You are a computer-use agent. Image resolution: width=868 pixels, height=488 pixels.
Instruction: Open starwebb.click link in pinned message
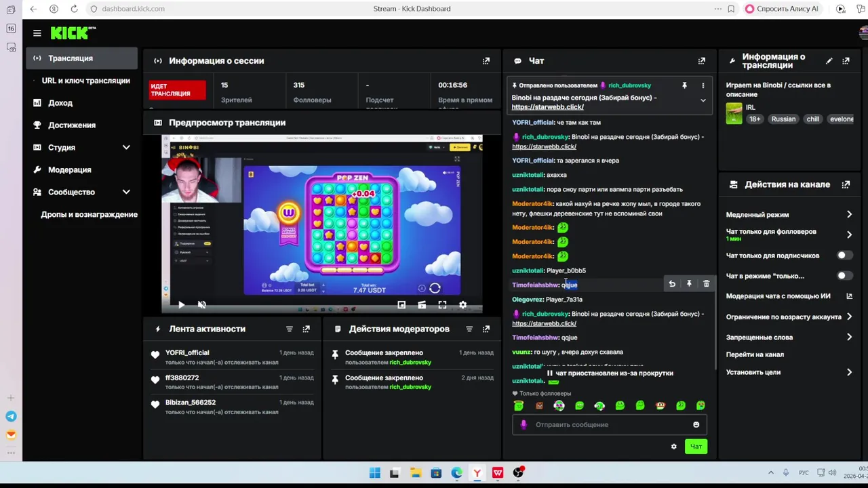click(x=547, y=107)
